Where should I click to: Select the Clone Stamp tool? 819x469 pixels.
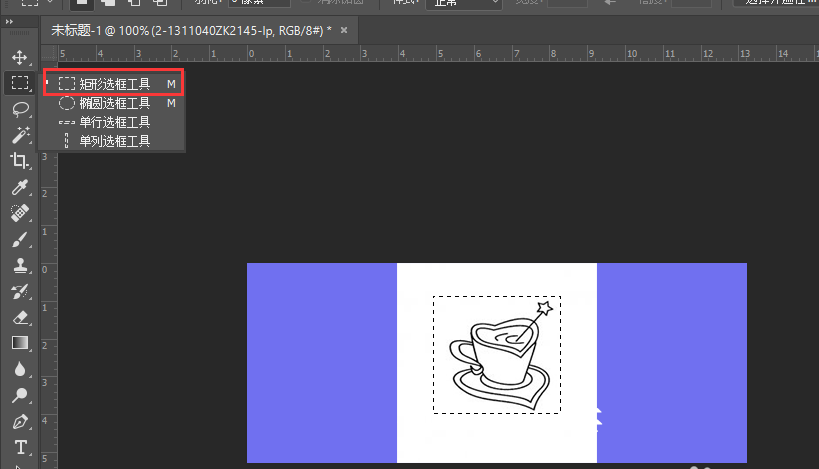tap(19, 265)
